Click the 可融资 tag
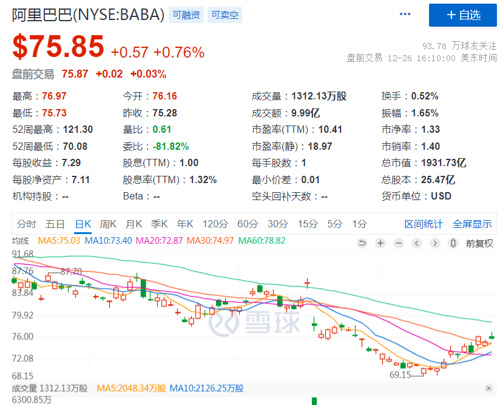Screen dimensions: 500x405 [x=186, y=15]
